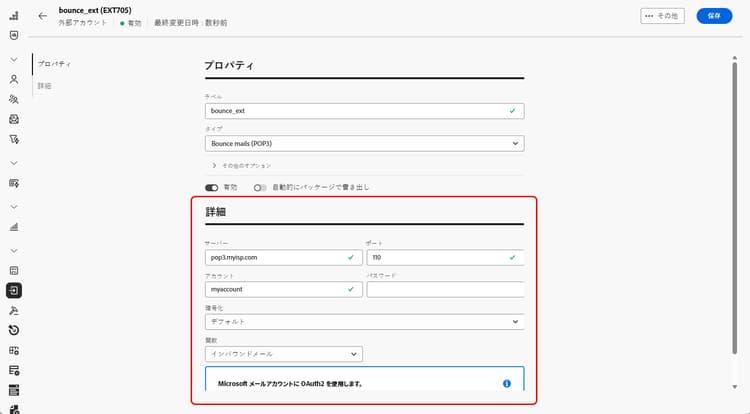Open the bar-chart home icon atop sidebar
The width and height of the screenshot is (750, 414).
coord(14,15)
